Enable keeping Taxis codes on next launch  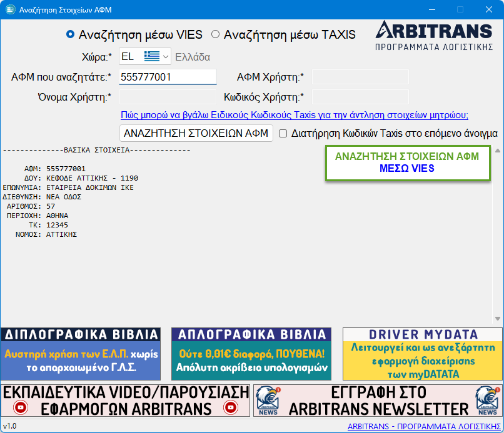point(283,133)
